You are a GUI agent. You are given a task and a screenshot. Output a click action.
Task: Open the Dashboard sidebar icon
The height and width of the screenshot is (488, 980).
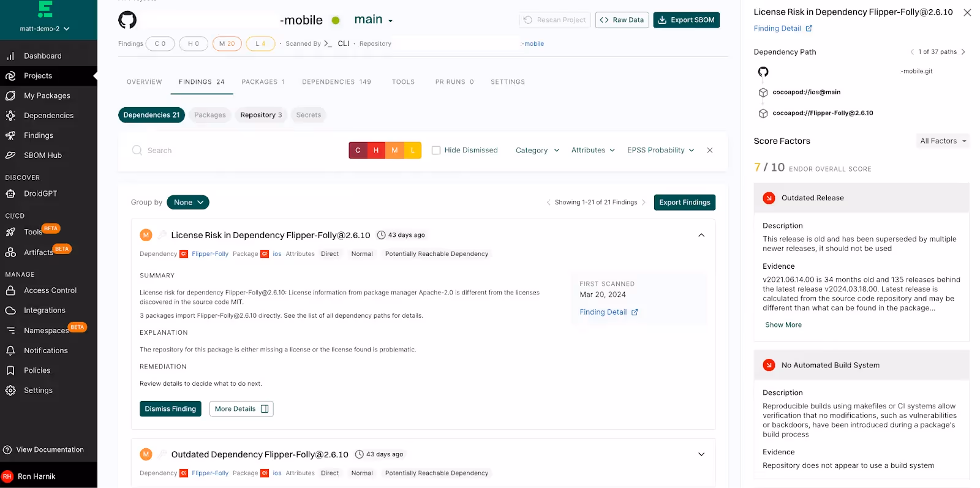[x=10, y=56]
